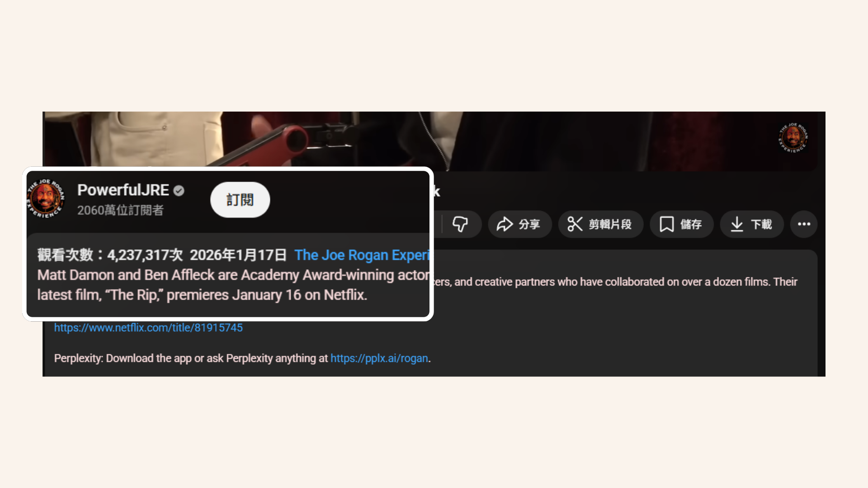Open the three-dot more actions menu

pos(804,224)
